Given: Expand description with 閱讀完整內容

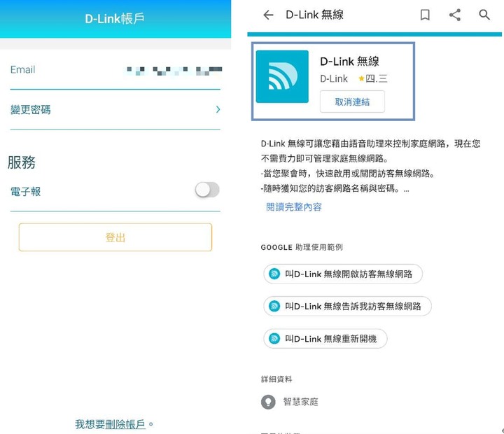Looking at the screenshot, I should 294,206.
